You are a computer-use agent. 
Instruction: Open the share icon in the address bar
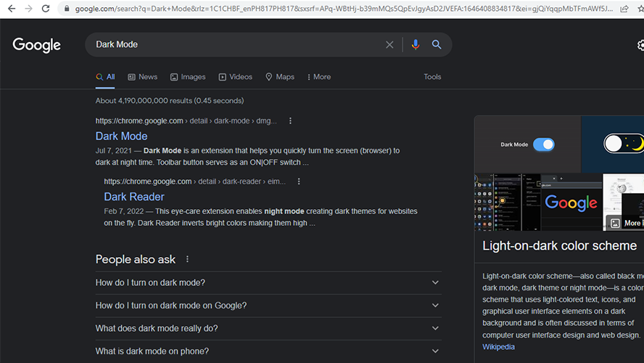(624, 9)
